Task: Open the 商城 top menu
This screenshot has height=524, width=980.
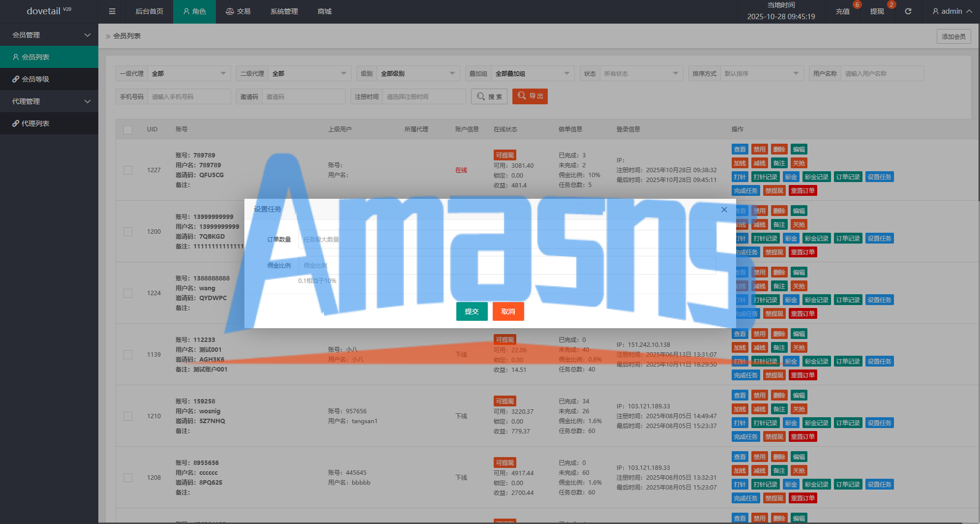Action: (x=325, y=11)
